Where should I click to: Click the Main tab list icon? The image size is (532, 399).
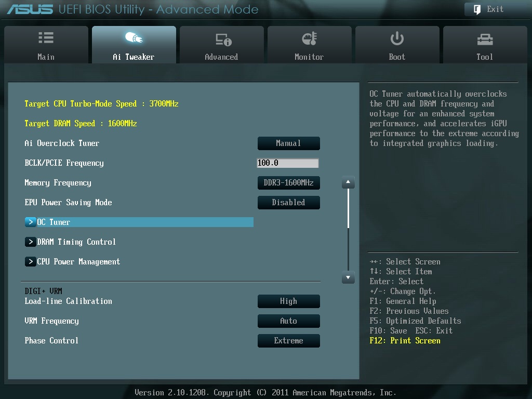46,38
